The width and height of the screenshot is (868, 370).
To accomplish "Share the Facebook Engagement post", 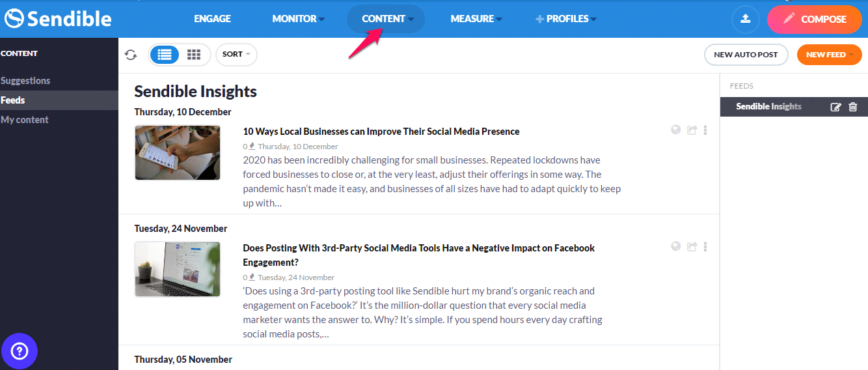I will [692, 247].
